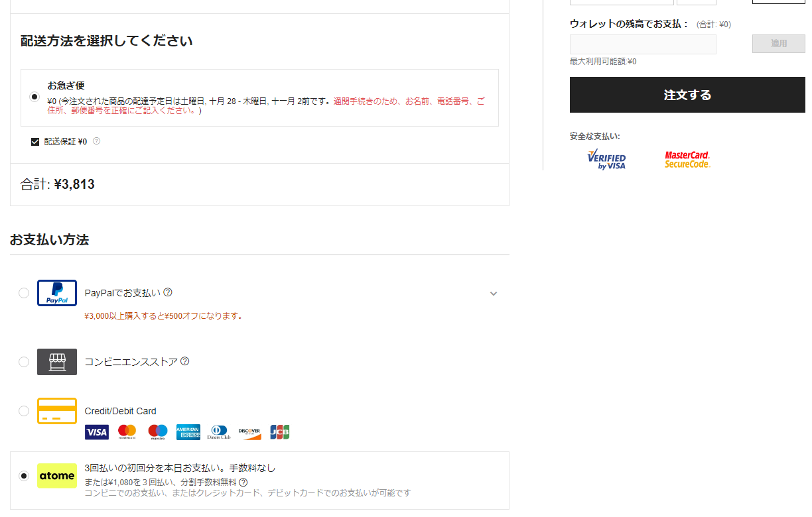Click the Diners Club logo
Viewport: 812px width, 517px height.
click(x=219, y=432)
